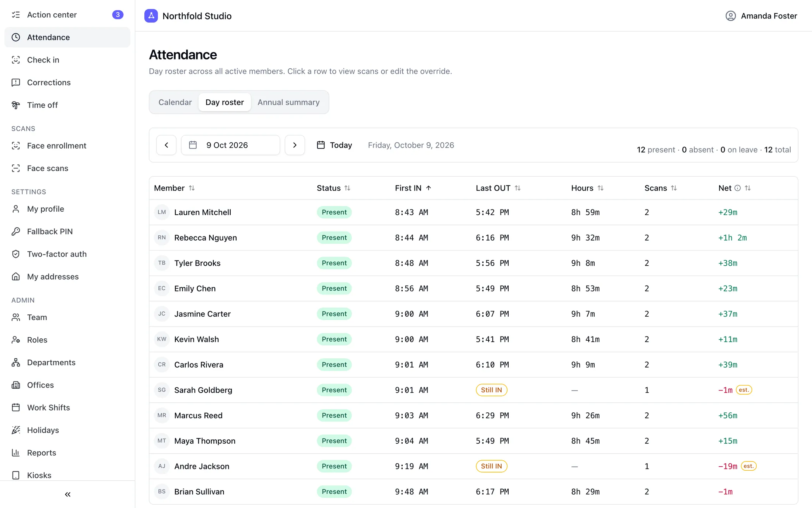Click the Time off palm tree icon
This screenshot has height=508, width=812.
coord(16,105)
